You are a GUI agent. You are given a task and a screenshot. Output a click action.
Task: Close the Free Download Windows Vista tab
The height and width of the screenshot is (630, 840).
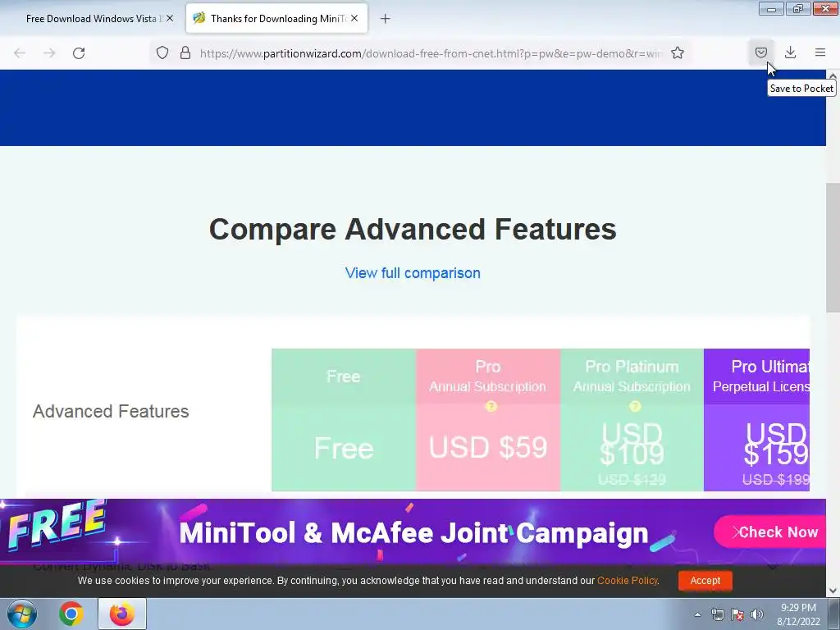click(x=170, y=18)
